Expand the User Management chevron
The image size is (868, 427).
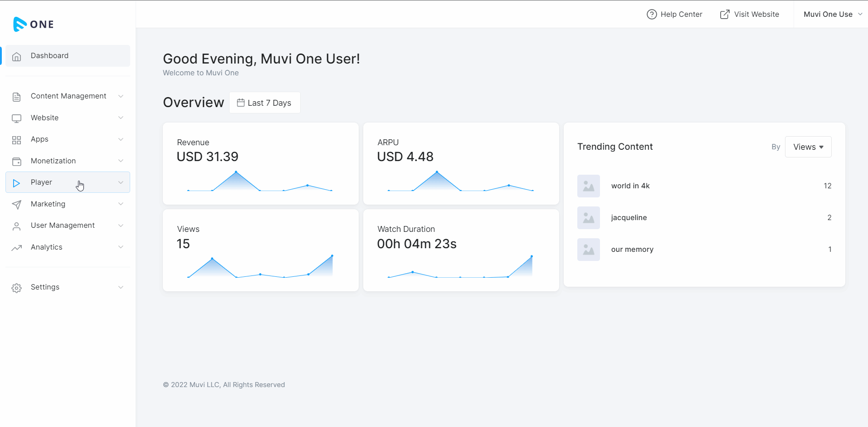(121, 226)
